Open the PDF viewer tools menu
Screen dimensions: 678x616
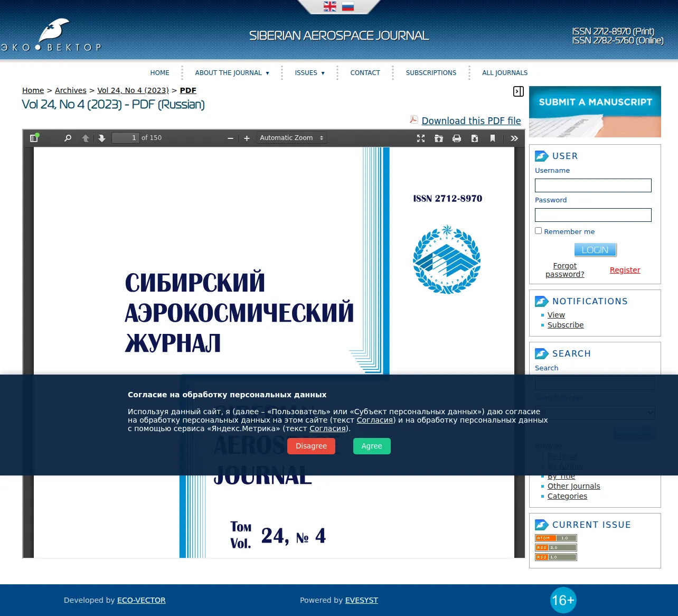pyautogui.click(x=514, y=138)
